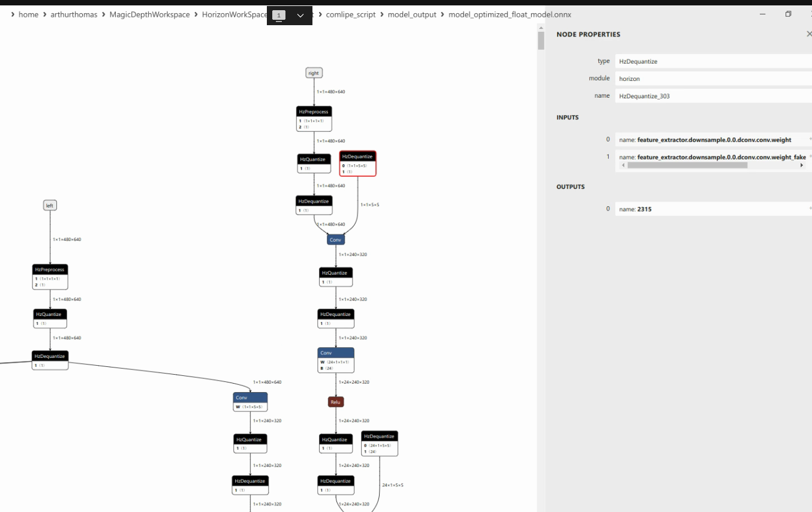This screenshot has width=812, height=512.
Task: Click the type field HzDequantize
Action: pos(712,61)
